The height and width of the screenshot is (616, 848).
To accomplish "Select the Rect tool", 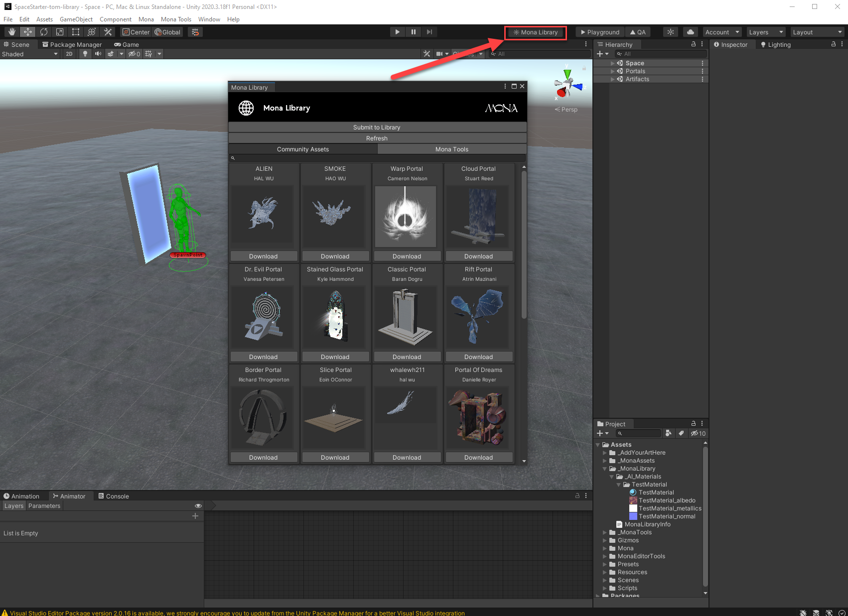I will pos(76,32).
